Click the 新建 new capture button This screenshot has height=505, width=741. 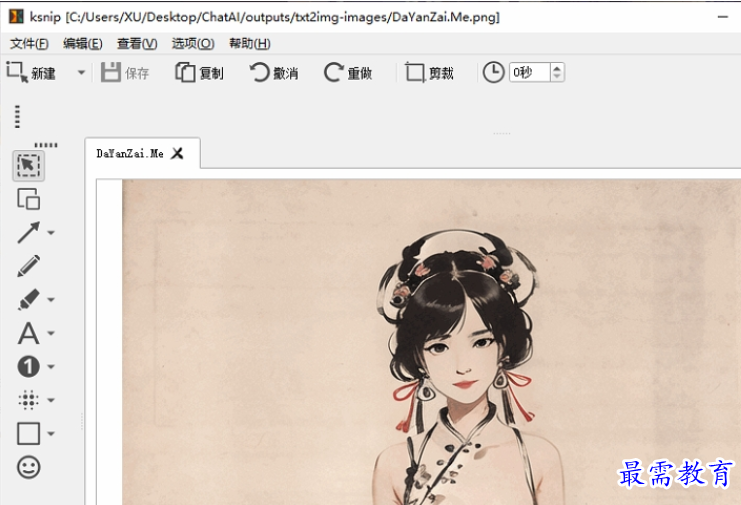tap(32, 73)
